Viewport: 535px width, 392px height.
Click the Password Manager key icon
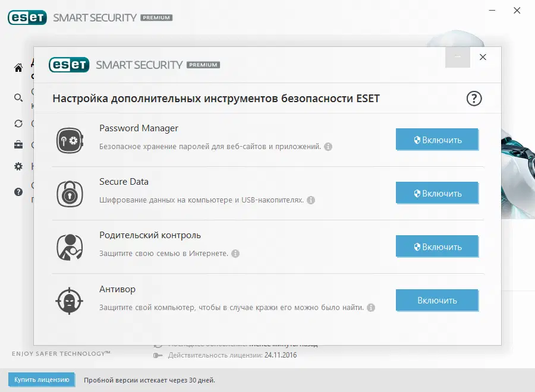coord(70,140)
